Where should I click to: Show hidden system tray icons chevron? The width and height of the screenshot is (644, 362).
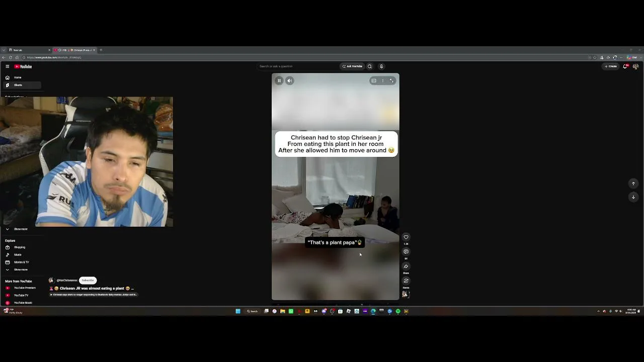coord(598,311)
